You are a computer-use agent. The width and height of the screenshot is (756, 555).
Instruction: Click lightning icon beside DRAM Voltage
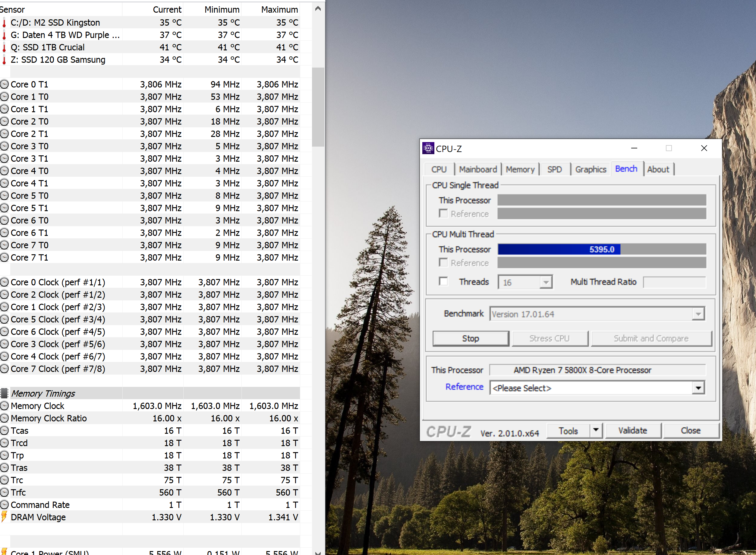point(4,517)
